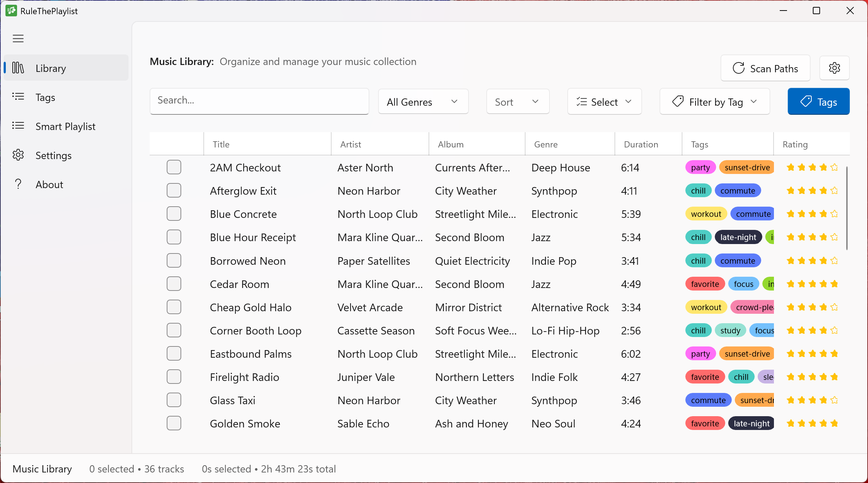Expand the Filter by Tag dropdown

[714, 102]
